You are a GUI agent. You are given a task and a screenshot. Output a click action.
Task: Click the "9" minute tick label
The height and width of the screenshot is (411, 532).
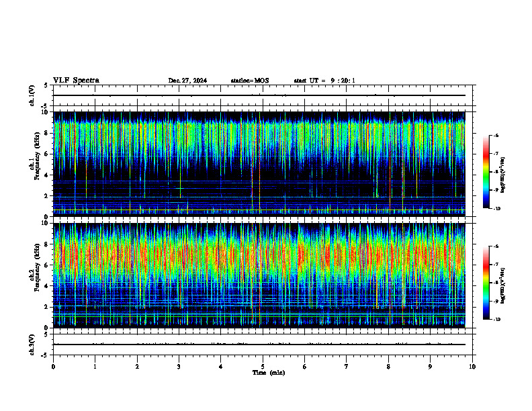click(430, 367)
